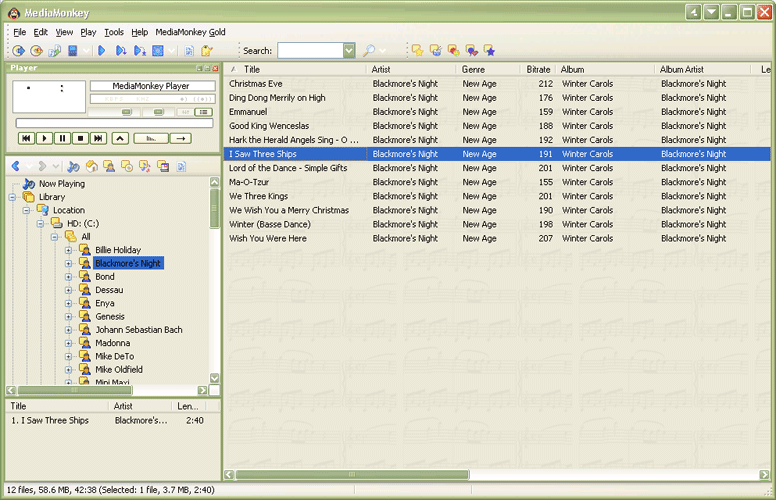
Task: Collapse the HD: (C:) tree node
Action: tap(41, 224)
